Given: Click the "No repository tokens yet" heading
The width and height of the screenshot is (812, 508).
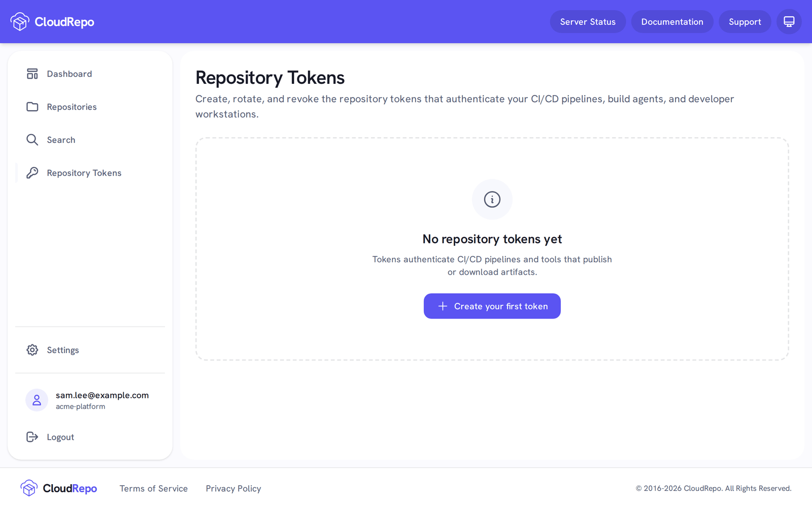Looking at the screenshot, I should click(x=492, y=239).
